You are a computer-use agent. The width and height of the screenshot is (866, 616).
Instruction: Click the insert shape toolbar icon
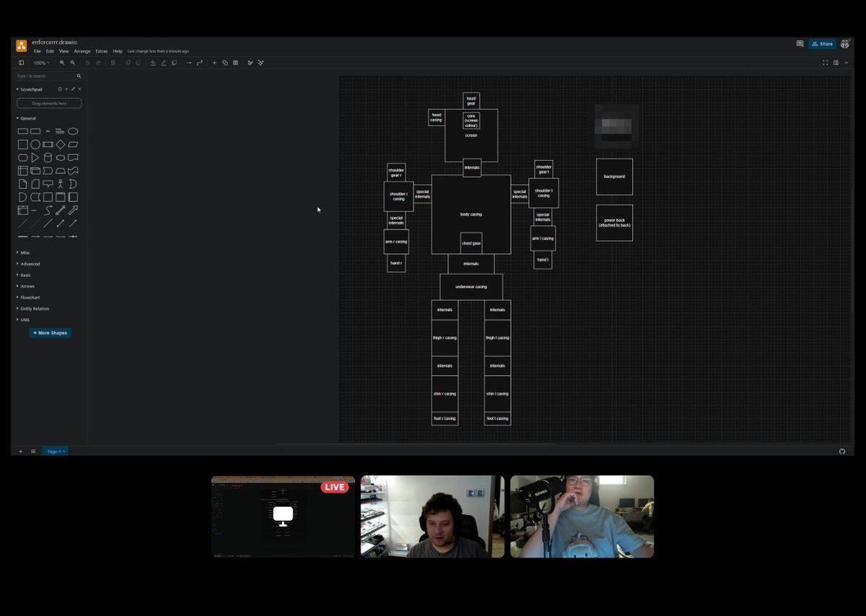click(x=225, y=63)
